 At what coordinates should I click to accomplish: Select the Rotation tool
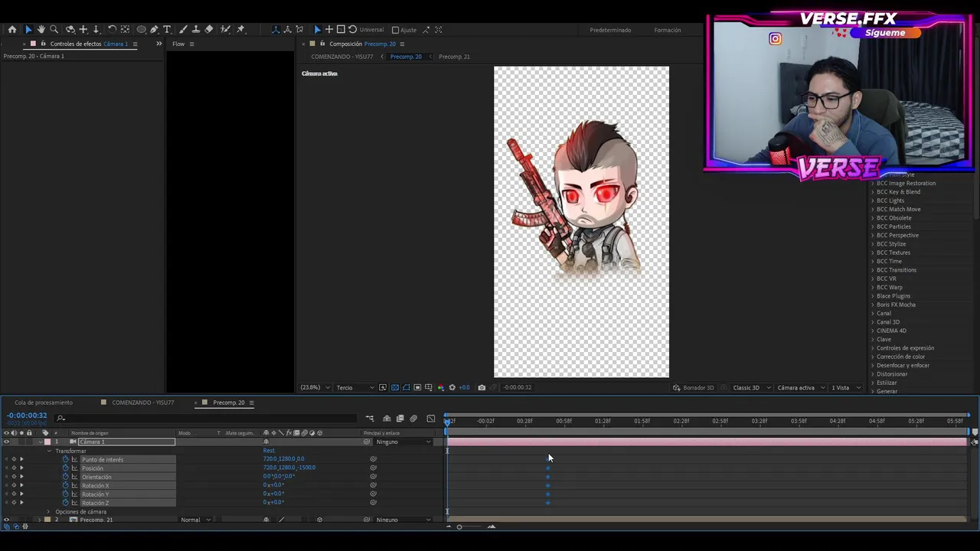[x=112, y=30]
